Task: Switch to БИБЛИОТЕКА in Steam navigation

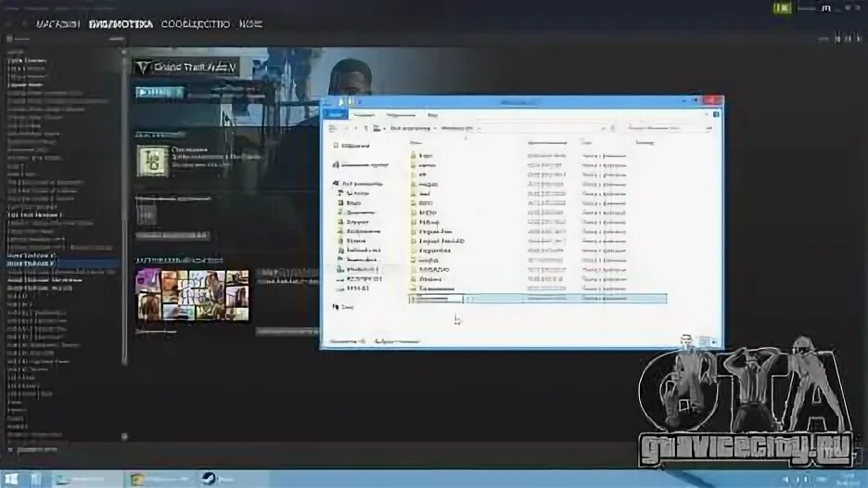Action: [121, 24]
